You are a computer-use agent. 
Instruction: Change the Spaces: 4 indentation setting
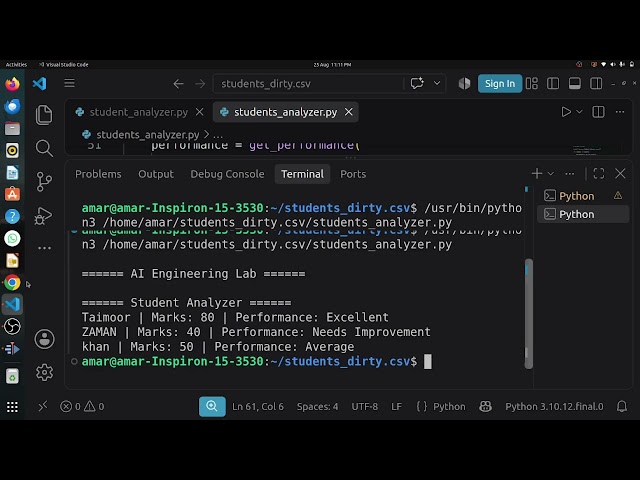point(317,407)
